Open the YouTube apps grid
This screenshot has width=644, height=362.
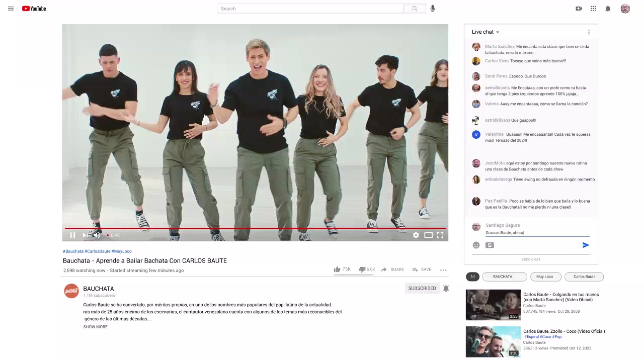pyautogui.click(x=593, y=9)
